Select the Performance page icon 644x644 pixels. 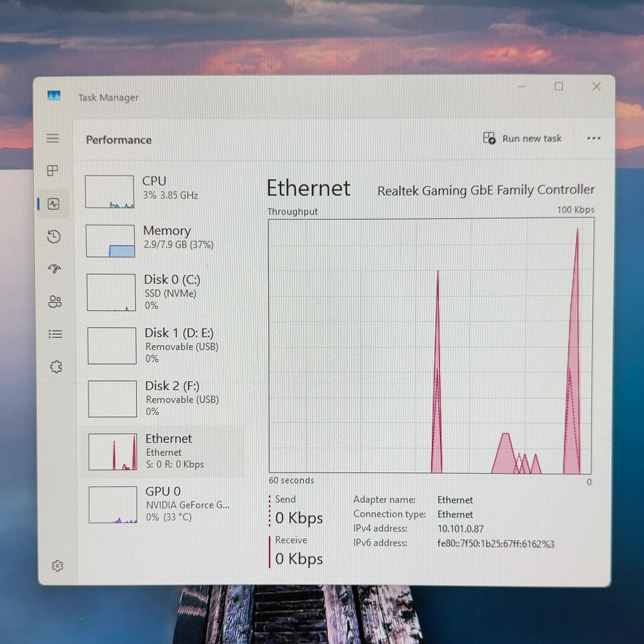click(x=54, y=204)
